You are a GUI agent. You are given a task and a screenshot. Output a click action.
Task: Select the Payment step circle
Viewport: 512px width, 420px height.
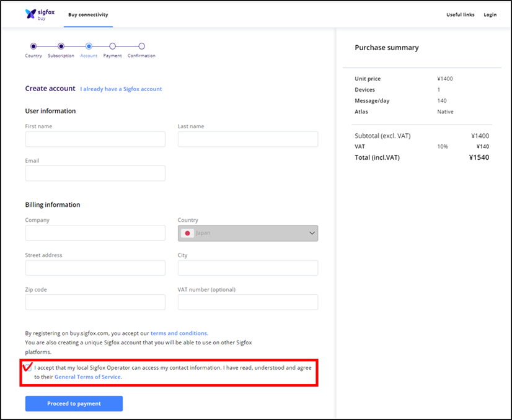[x=112, y=46]
